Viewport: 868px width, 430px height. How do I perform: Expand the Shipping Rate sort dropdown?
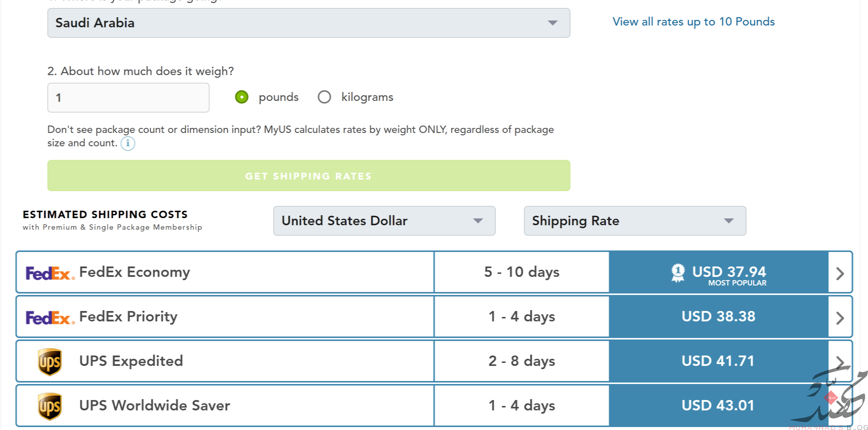tap(635, 221)
